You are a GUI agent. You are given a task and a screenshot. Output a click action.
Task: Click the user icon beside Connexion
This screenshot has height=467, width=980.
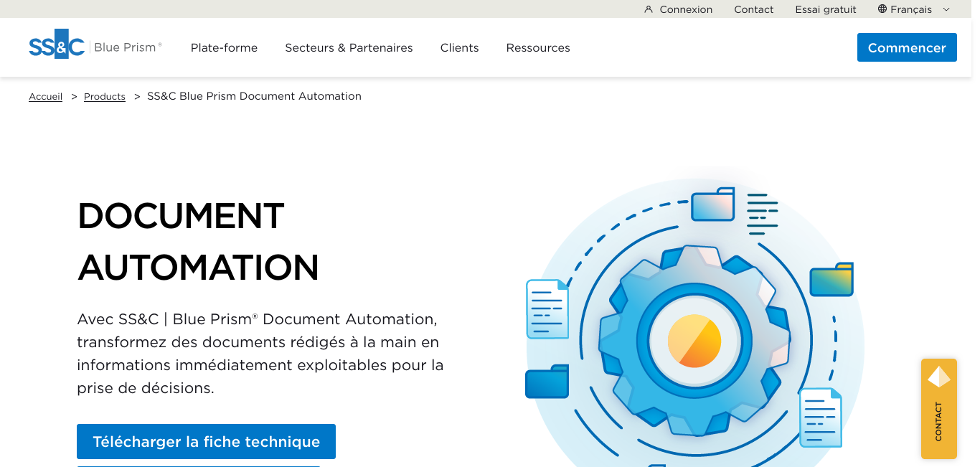tap(649, 9)
